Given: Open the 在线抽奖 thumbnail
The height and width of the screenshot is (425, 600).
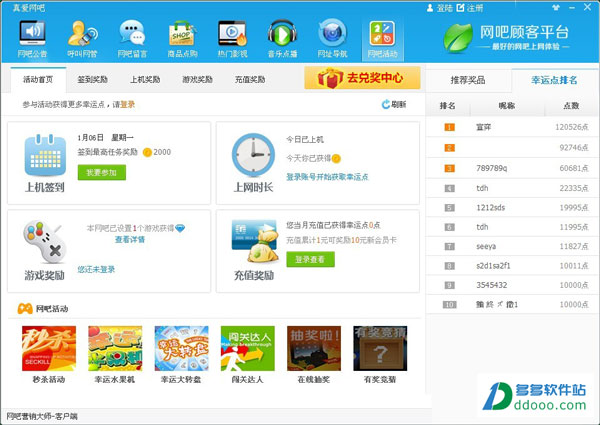Looking at the screenshot, I should coord(314,348).
